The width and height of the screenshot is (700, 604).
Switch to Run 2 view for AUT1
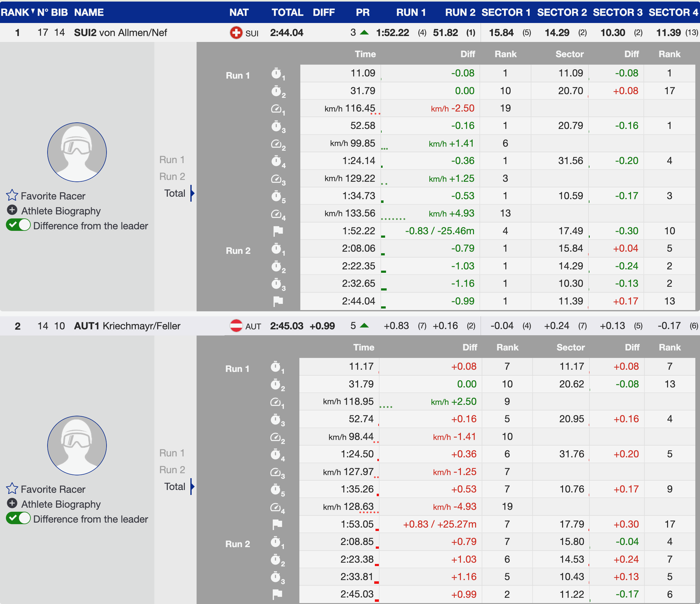coord(172,470)
